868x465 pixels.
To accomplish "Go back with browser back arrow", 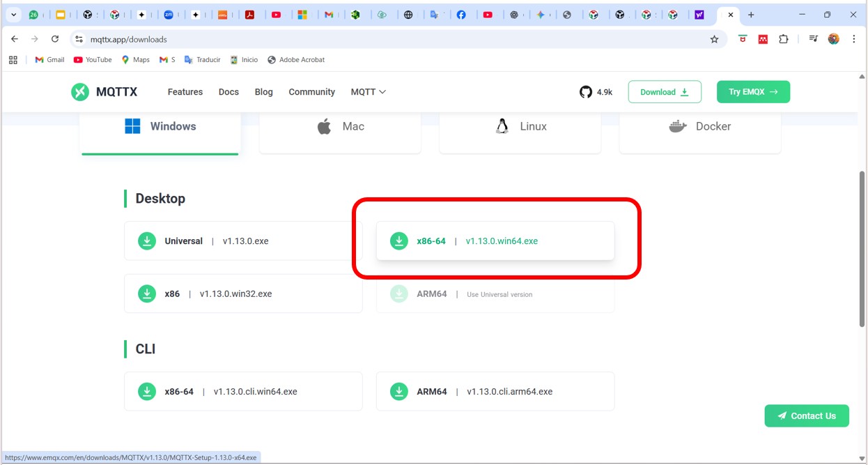I will pyautogui.click(x=15, y=39).
